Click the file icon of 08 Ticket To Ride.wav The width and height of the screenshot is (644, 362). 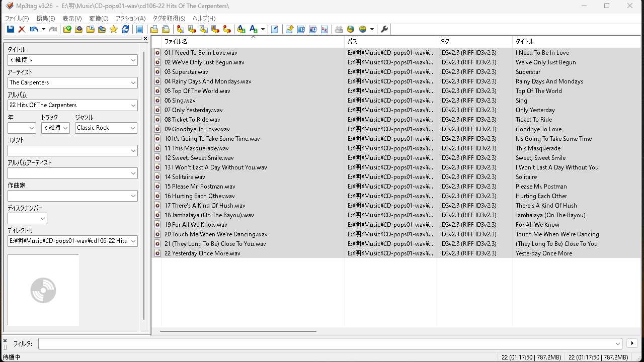(x=157, y=120)
